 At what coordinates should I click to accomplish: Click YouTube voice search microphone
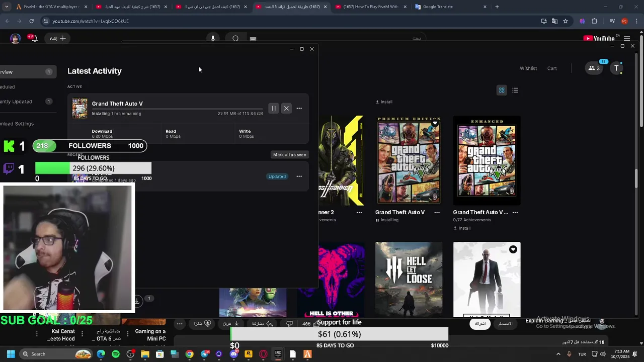coord(213,38)
